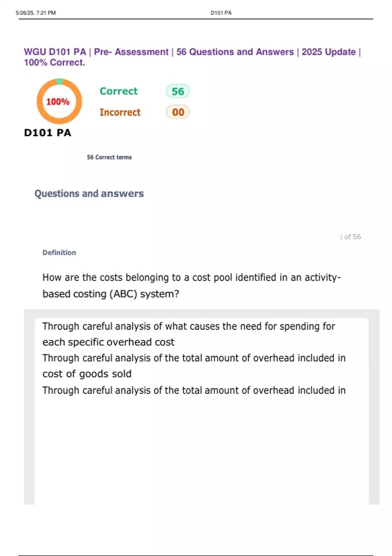Click the activity-based costing question text

click(x=191, y=286)
